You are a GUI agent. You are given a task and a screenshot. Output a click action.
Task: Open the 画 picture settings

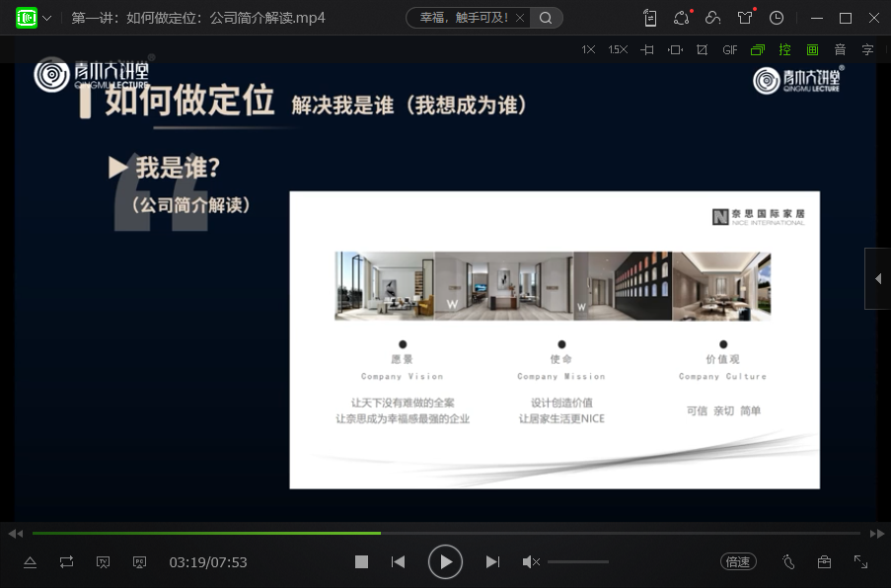click(x=813, y=50)
